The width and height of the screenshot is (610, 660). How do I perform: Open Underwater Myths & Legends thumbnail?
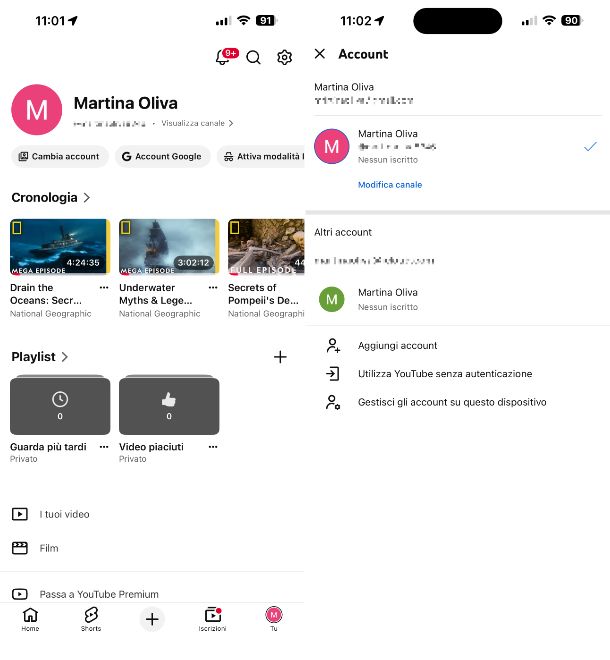(169, 247)
